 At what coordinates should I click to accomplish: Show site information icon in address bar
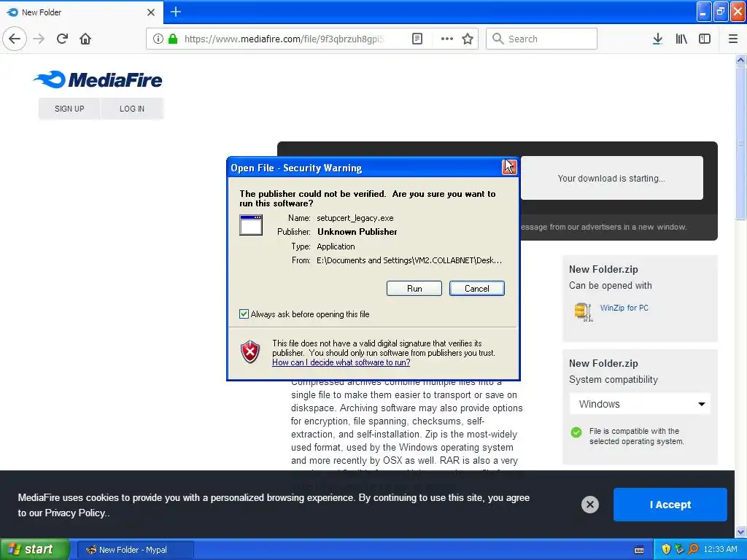pyautogui.click(x=158, y=39)
